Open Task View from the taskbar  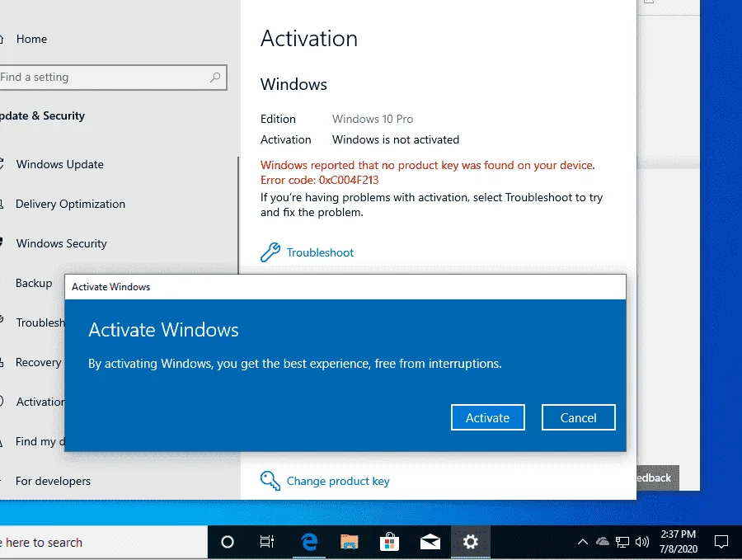click(267, 542)
